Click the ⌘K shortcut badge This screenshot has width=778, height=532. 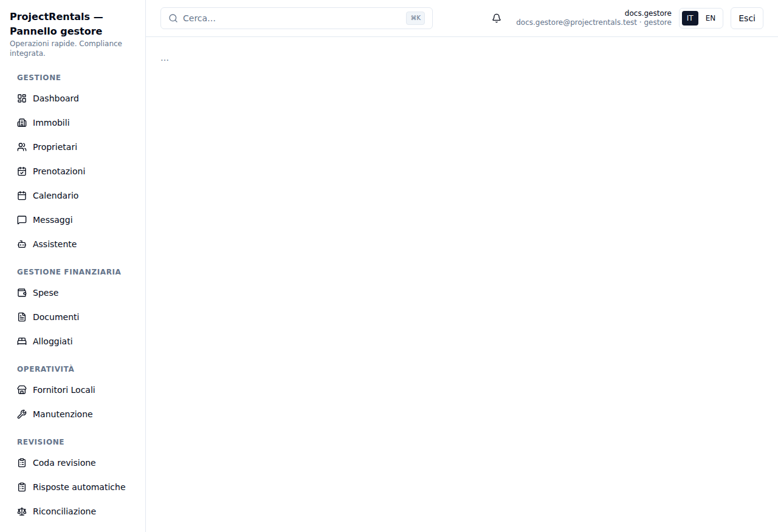[416, 18]
